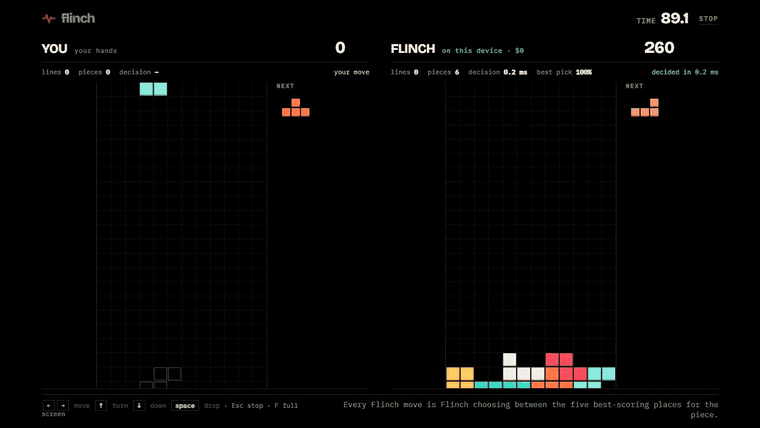Click the red block stack on Flinch's board

(564, 367)
